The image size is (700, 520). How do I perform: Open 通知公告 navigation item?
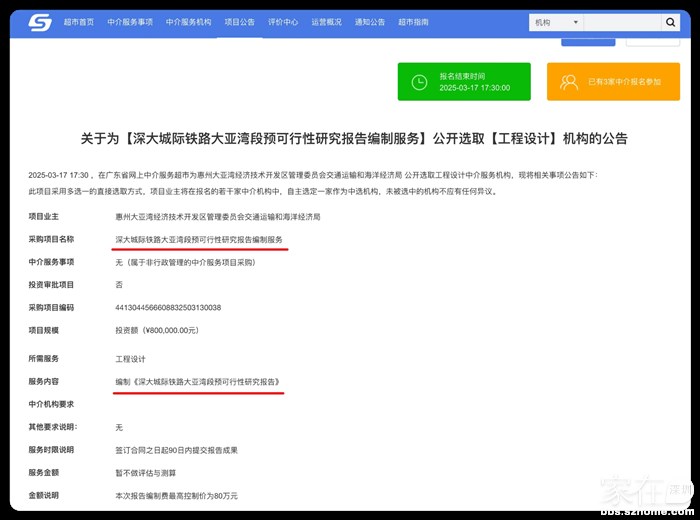pos(370,22)
